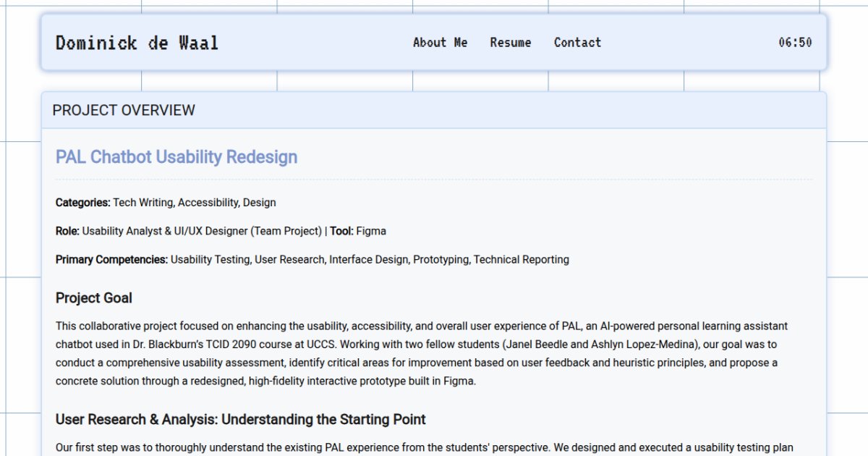Click the Project Goal heading

[x=94, y=298]
